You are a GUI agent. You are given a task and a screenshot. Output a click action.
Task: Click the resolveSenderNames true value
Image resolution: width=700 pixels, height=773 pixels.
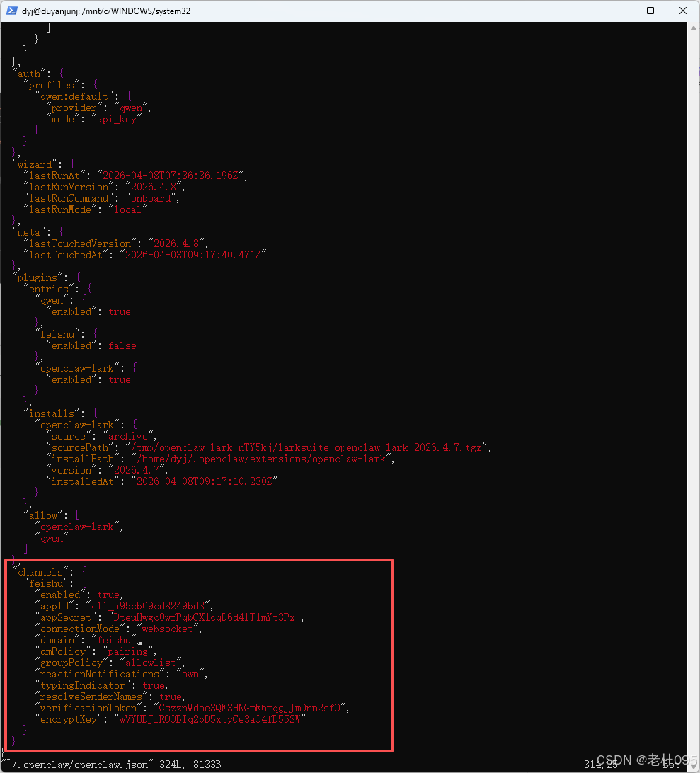(x=170, y=697)
